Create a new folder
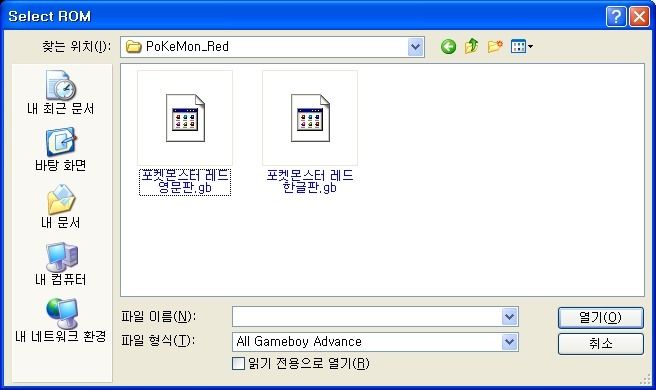The image size is (656, 390). 495,46
